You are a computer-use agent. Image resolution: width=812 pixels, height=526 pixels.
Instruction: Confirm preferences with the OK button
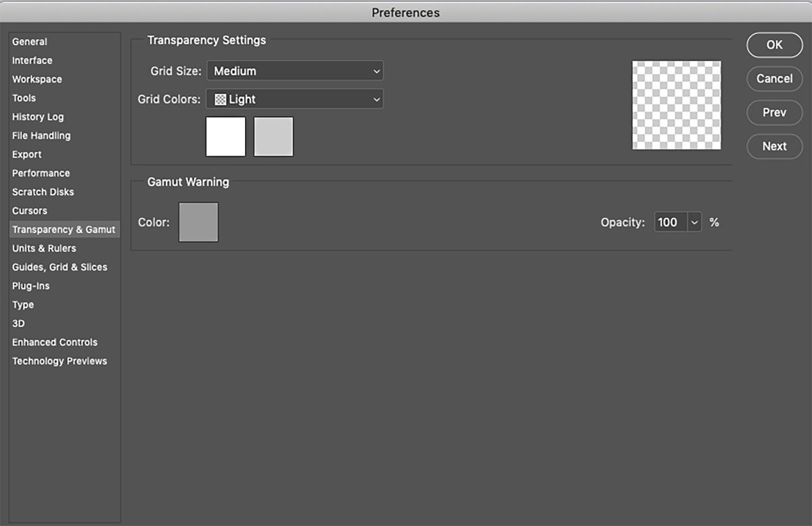tap(774, 45)
